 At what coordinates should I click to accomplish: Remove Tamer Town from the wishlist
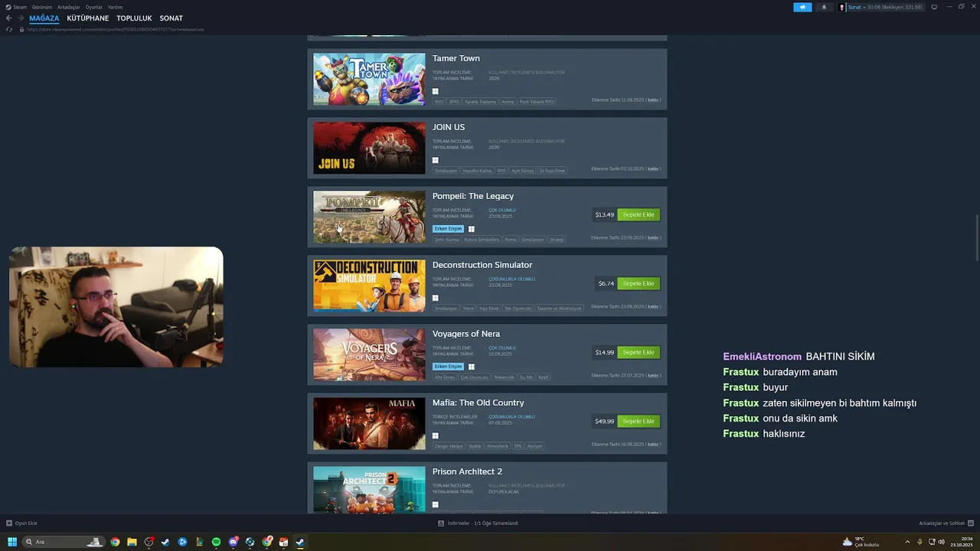click(653, 100)
